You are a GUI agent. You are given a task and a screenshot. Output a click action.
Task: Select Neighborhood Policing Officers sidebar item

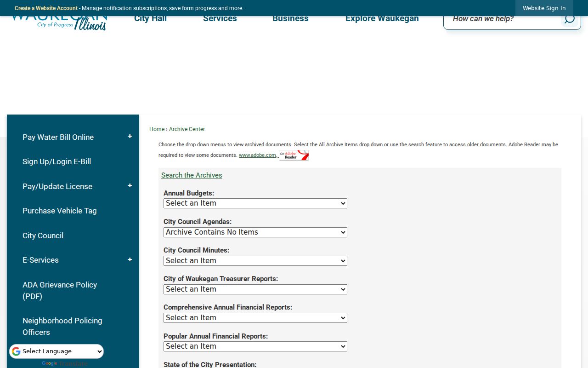point(62,326)
